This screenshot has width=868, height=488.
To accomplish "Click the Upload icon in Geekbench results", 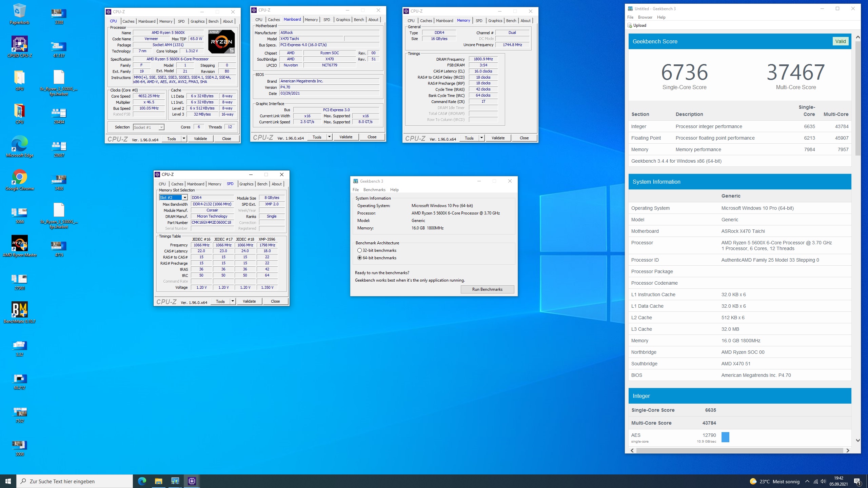I will (630, 25).
